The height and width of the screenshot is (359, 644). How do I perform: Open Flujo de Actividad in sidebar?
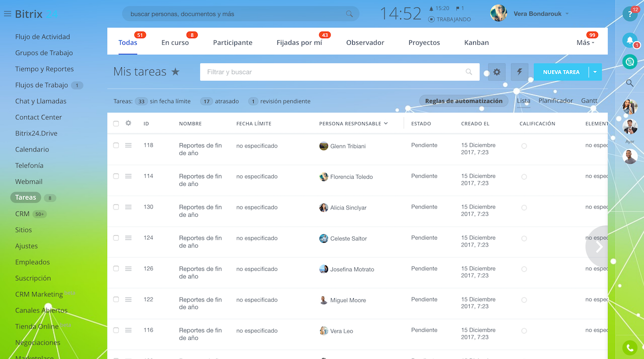pyautogui.click(x=43, y=37)
